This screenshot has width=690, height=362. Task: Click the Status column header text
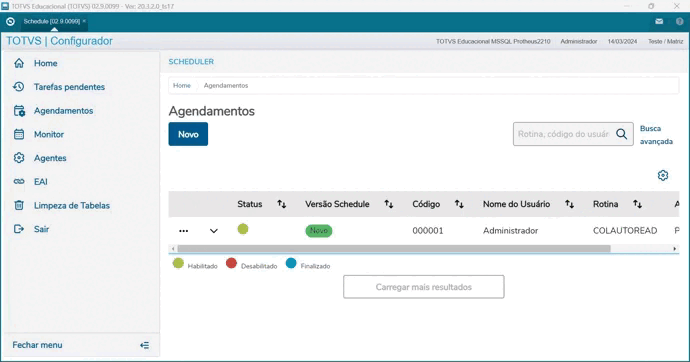(250, 204)
